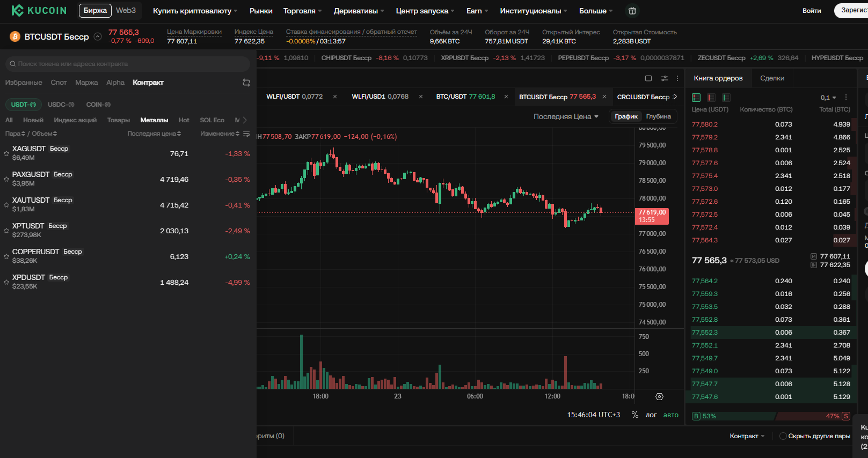Show both bids and asks in order book

pos(696,98)
